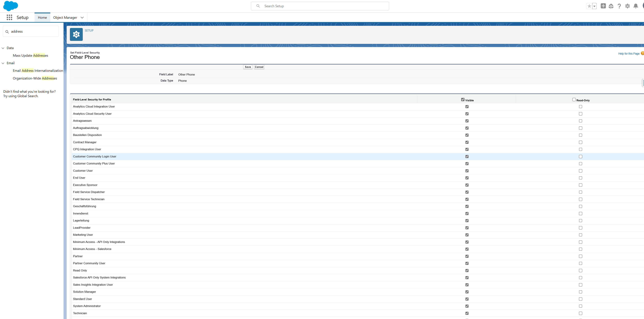The height and width of the screenshot is (319, 644).
Task: Open the Setup gear menu in header
Action: point(627,6)
